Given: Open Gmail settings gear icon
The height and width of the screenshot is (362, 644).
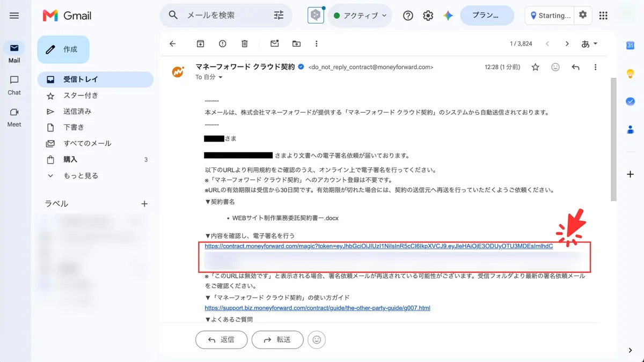Looking at the screenshot, I should [x=428, y=16].
